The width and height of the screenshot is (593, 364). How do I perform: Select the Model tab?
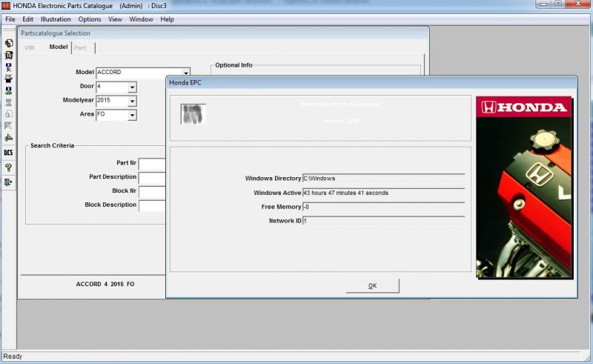pos(59,47)
